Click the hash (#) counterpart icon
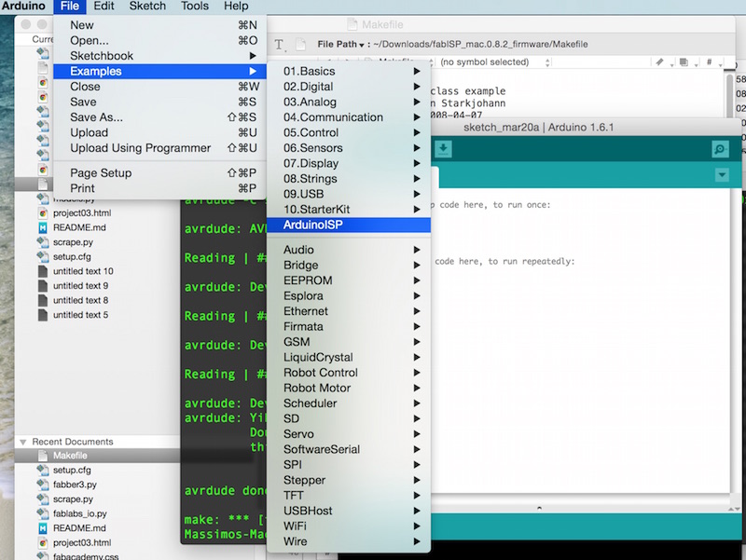Viewport: 746px width, 560px height. click(711, 62)
